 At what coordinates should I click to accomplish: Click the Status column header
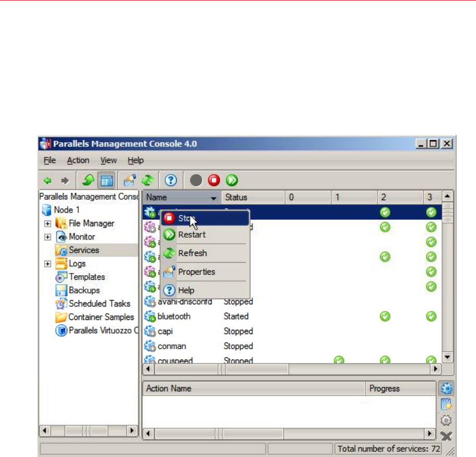(253, 197)
